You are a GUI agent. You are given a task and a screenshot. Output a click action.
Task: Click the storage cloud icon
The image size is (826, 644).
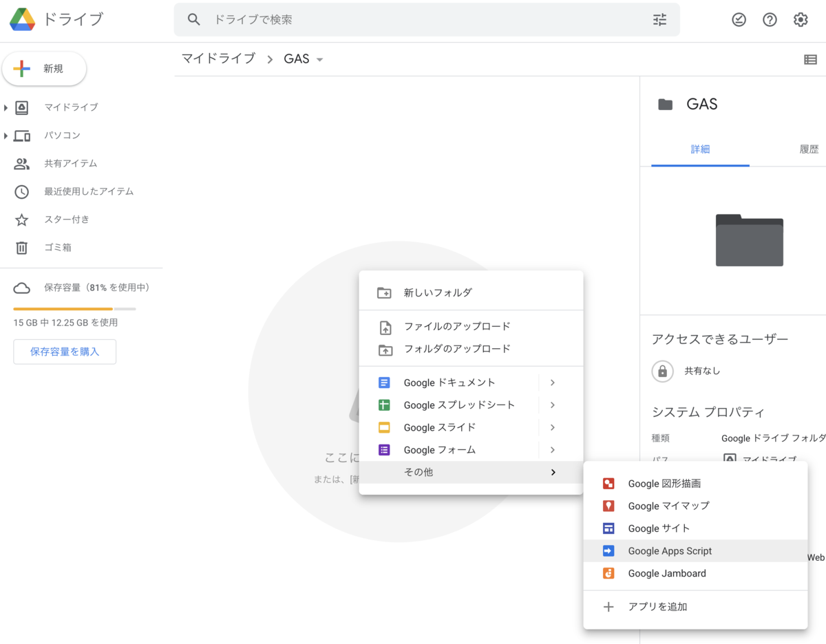pos(22,288)
